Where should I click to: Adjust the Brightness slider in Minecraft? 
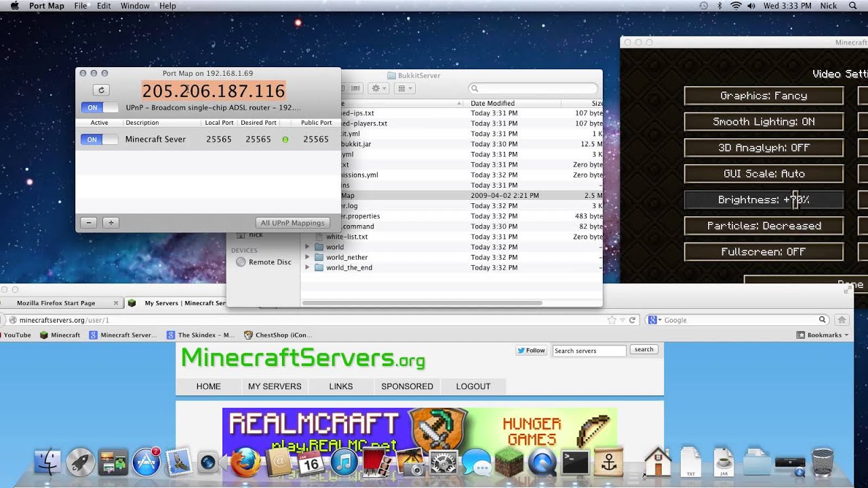764,200
